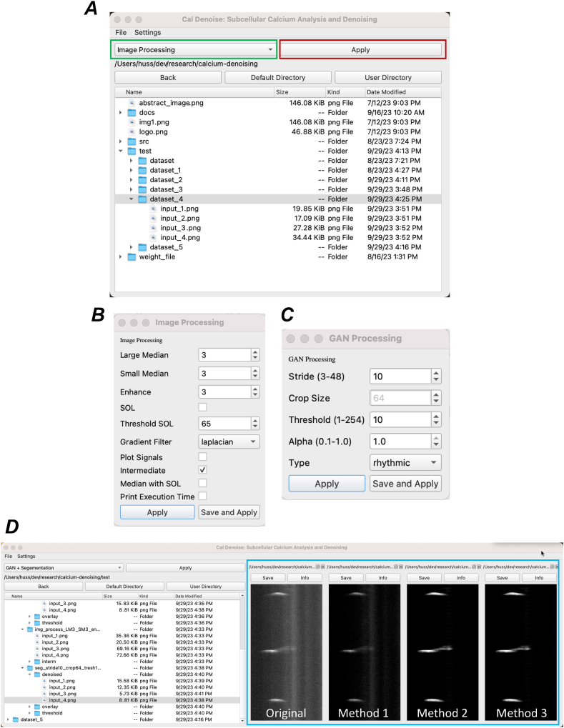Enable the SOL checkbox

(202, 407)
